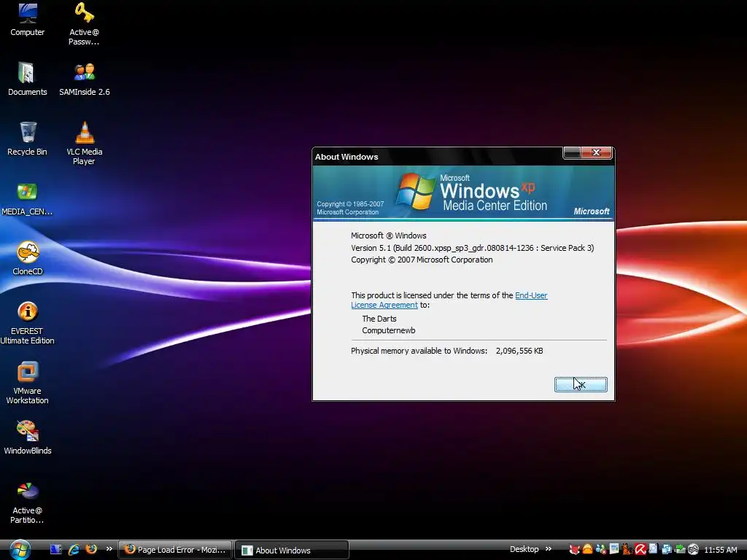The width and height of the screenshot is (747, 560).
Task: Click the picture frame tray icon
Action: point(614,549)
